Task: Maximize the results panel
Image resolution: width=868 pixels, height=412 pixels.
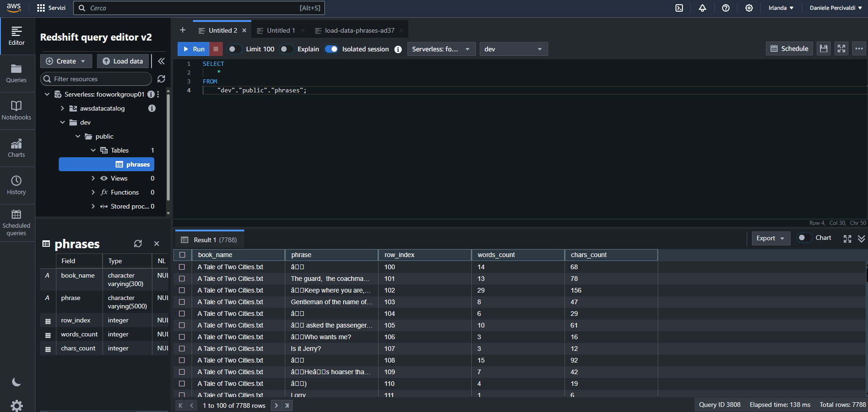Action: [847, 238]
